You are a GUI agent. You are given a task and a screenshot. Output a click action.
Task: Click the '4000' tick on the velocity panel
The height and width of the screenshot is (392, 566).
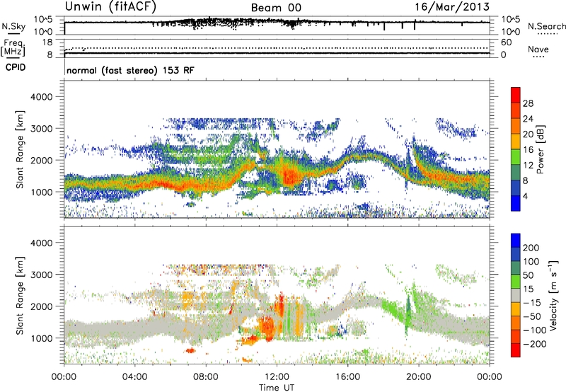coord(41,243)
